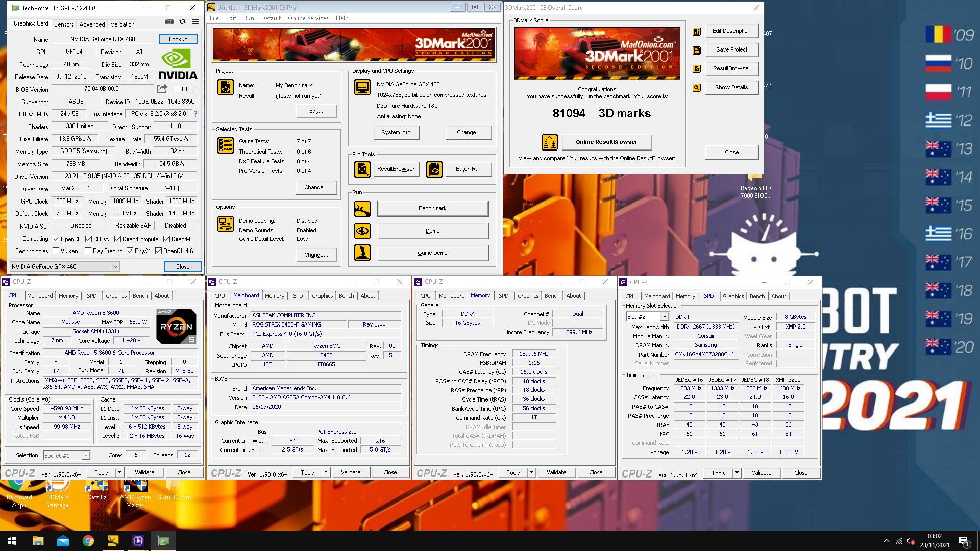This screenshot has height=551, width=980.
Task: Toggle DirectCompute checkbox
Action: tap(118, 239)
